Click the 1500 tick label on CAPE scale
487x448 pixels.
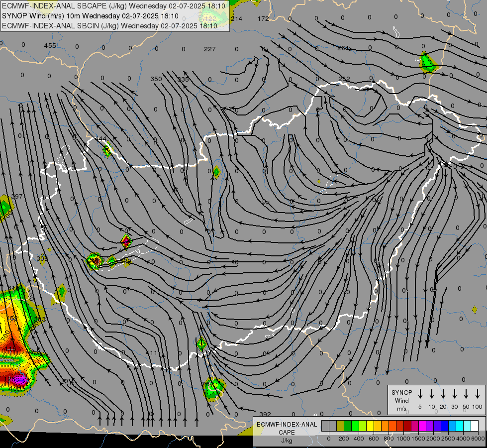tap(418, 439)
